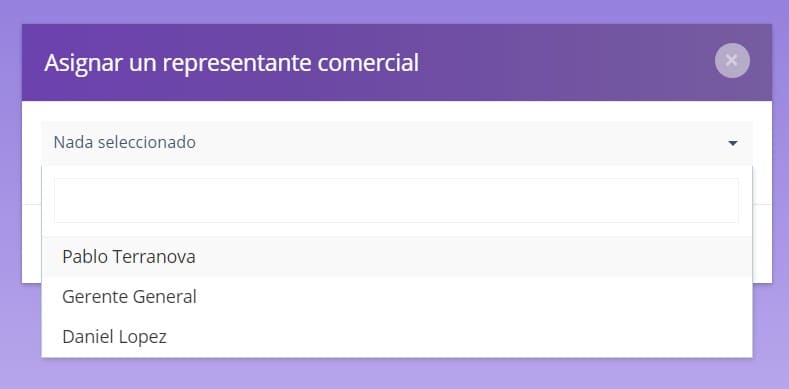Click the purple dialog header title

[x=231, y=63]
